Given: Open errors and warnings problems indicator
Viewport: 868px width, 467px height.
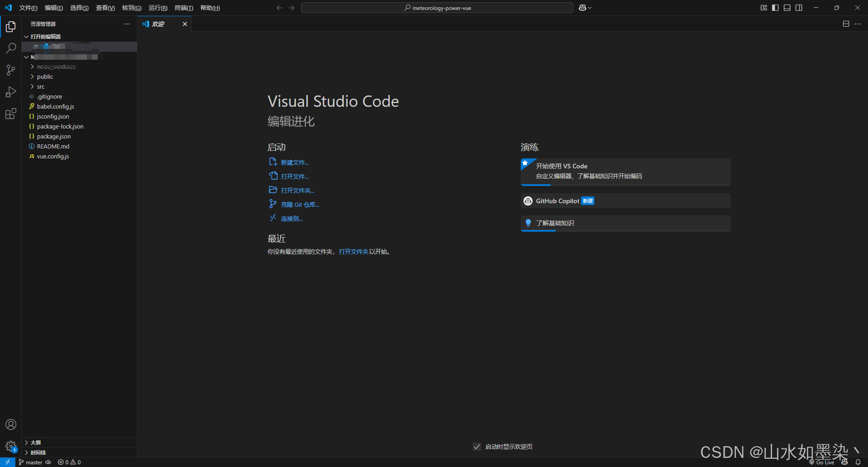Looking at the screenshot, I should [69, 462].
